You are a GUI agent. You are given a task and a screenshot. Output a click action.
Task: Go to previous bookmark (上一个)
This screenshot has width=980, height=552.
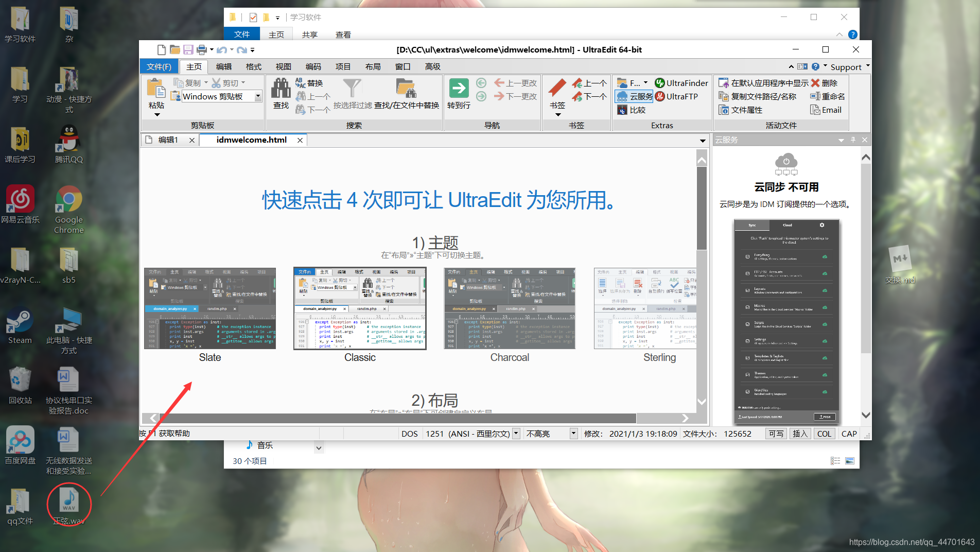(x=589, y=83)
